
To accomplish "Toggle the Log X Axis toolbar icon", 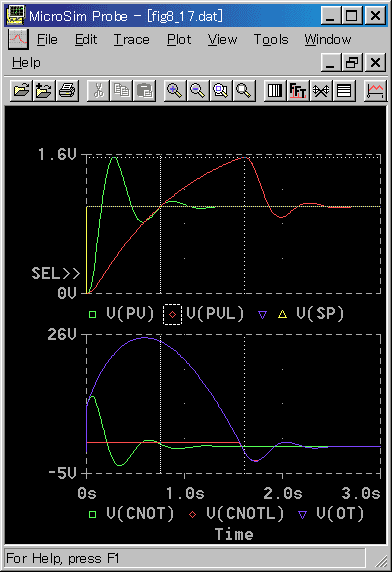I will pyautogui.click(x=275, y=90).
